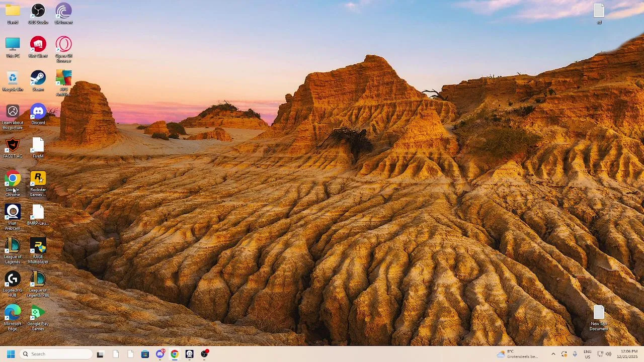
Task: Select the New Text Document desktop file
Action: click(x=599, y=318)
